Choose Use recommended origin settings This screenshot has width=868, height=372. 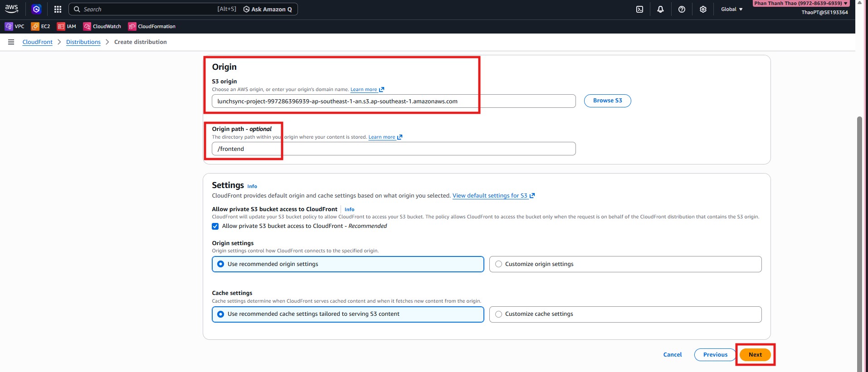pos(221,264)
